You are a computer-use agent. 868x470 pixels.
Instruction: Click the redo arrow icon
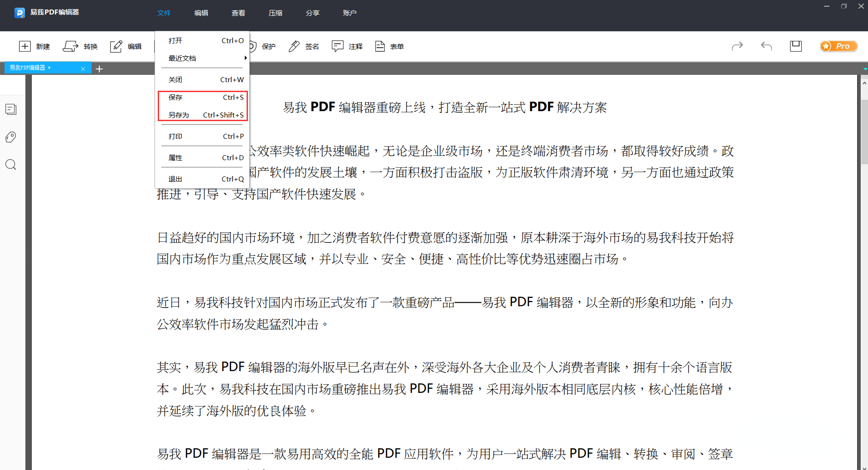(737, 46)
